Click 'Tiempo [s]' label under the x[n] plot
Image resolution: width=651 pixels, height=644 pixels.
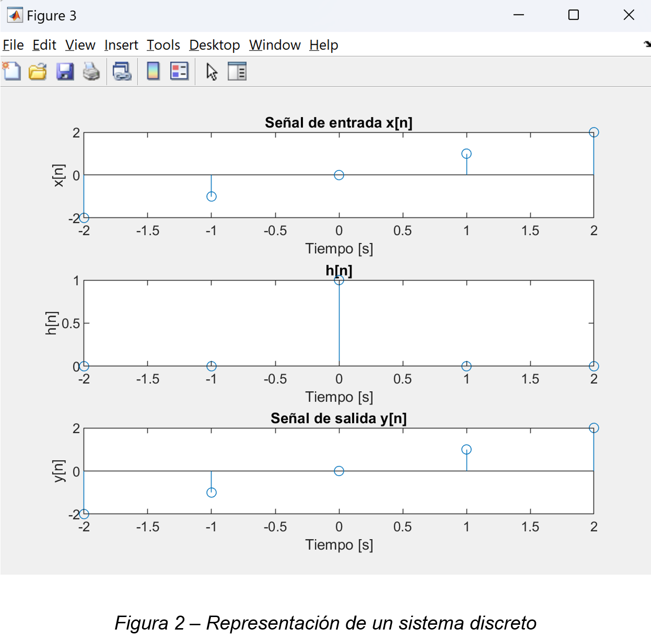[x=339, y=248]
